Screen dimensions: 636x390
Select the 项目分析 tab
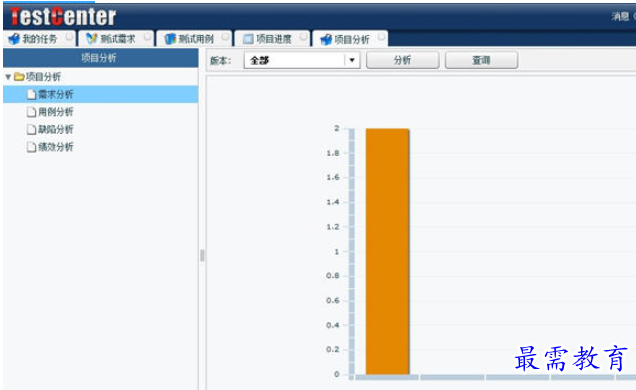point(350,39)
